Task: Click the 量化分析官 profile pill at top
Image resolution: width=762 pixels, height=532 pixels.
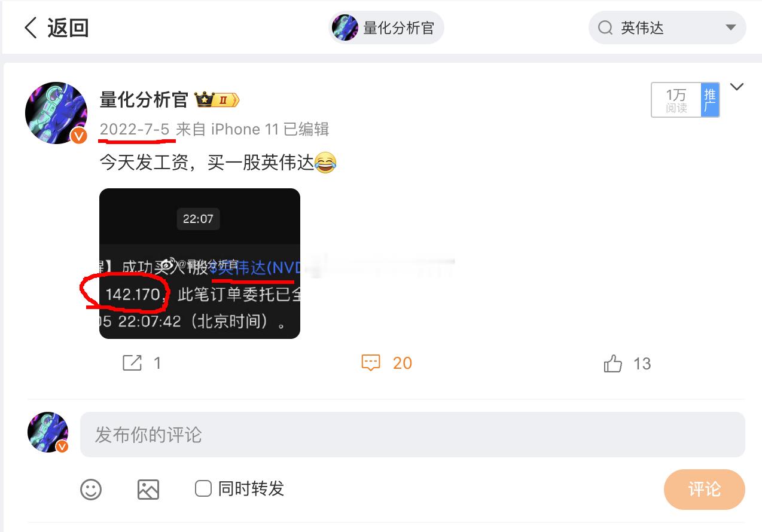Action: tap(386, 28)
